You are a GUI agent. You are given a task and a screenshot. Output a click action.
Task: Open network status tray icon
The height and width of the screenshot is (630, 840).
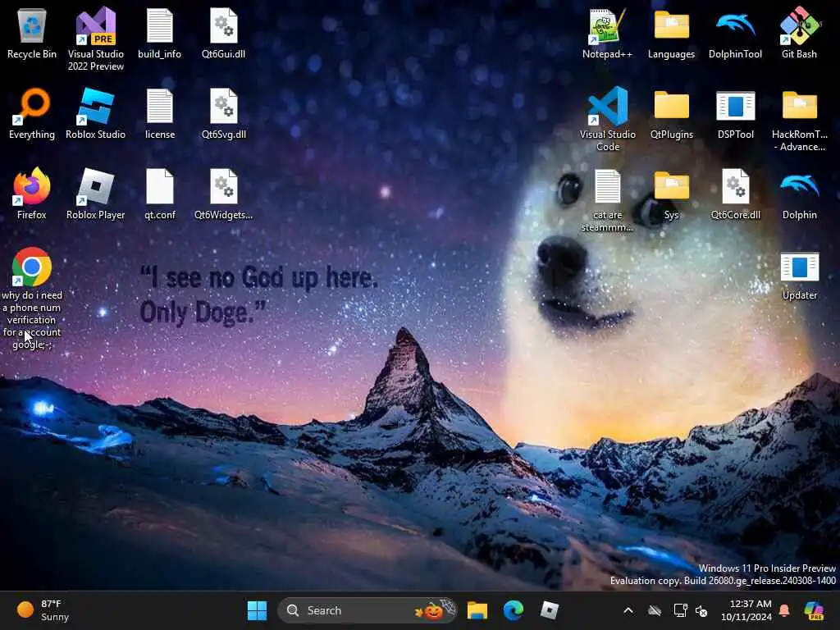(x=680, y=610)
